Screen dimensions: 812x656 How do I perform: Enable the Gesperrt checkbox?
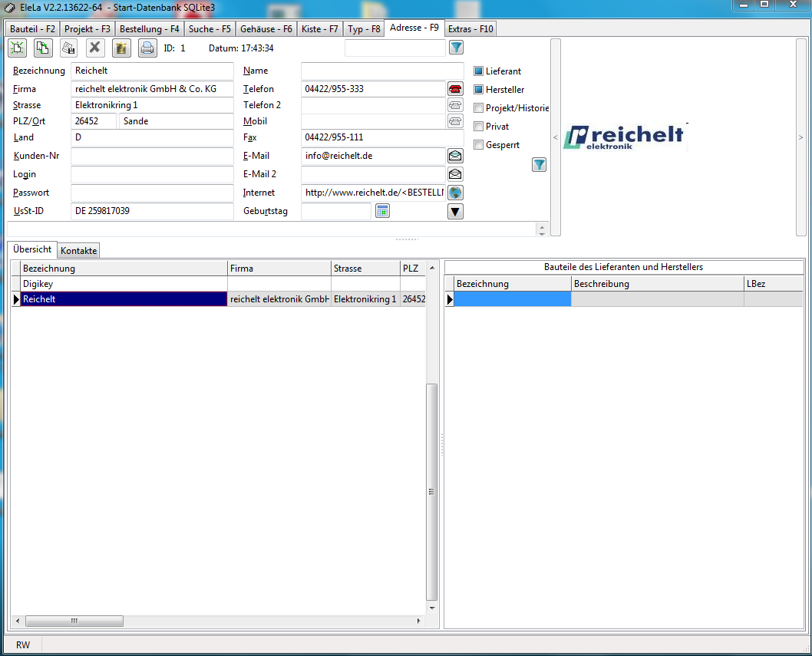[478, 144]
